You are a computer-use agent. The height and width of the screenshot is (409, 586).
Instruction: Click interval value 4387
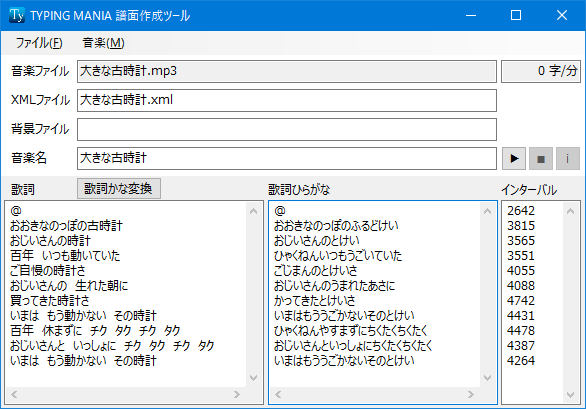pyautogui.click(x=521, y=345)
